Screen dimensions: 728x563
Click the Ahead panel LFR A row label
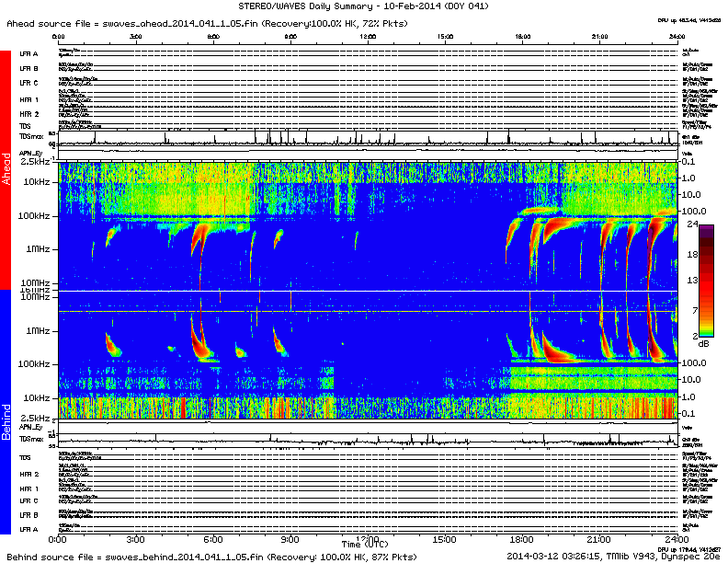pyautogui.click(x=28, y=54)
